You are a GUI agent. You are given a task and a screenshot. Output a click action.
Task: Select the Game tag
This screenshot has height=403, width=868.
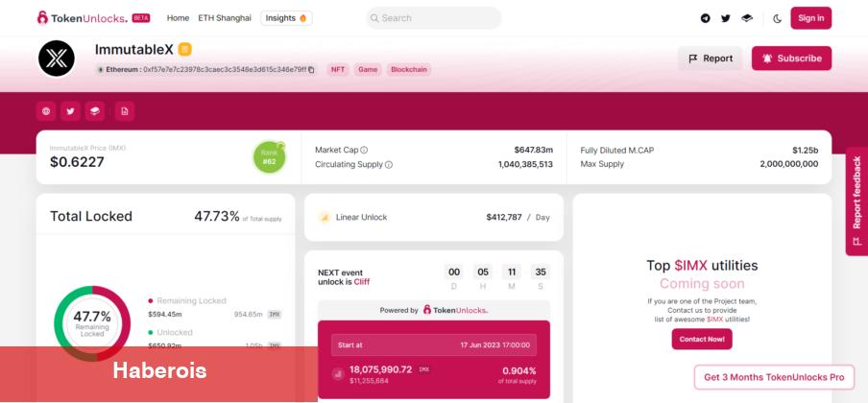click(x=368, y=70)
